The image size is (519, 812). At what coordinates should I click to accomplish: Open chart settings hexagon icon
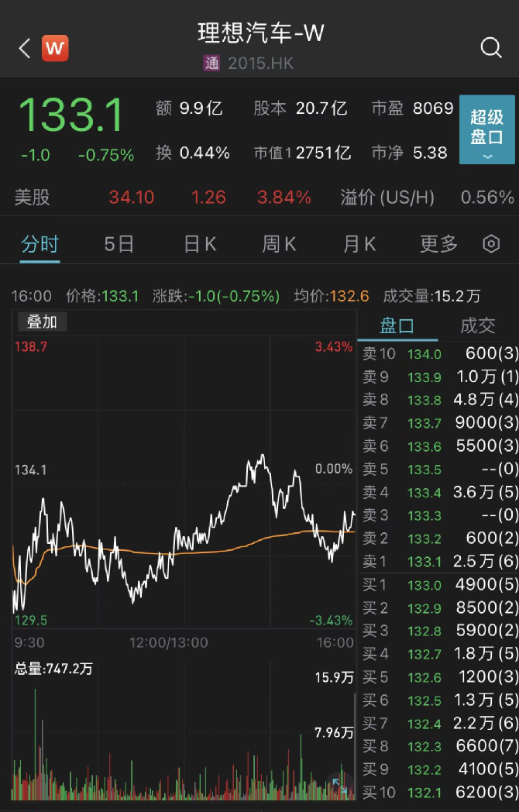pyautogui.click(x=491, y=243)
